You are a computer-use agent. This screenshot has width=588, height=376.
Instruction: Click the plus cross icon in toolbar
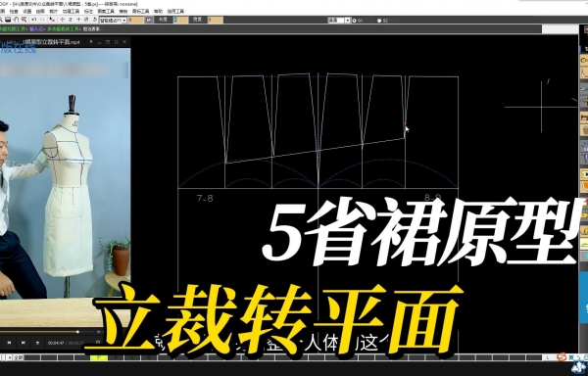click(78, 20)
